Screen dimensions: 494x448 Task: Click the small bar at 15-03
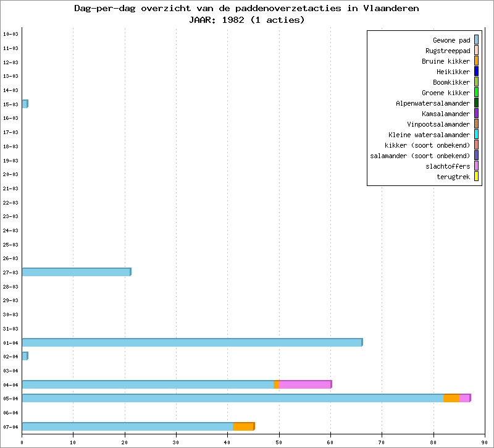coord(25,104)
